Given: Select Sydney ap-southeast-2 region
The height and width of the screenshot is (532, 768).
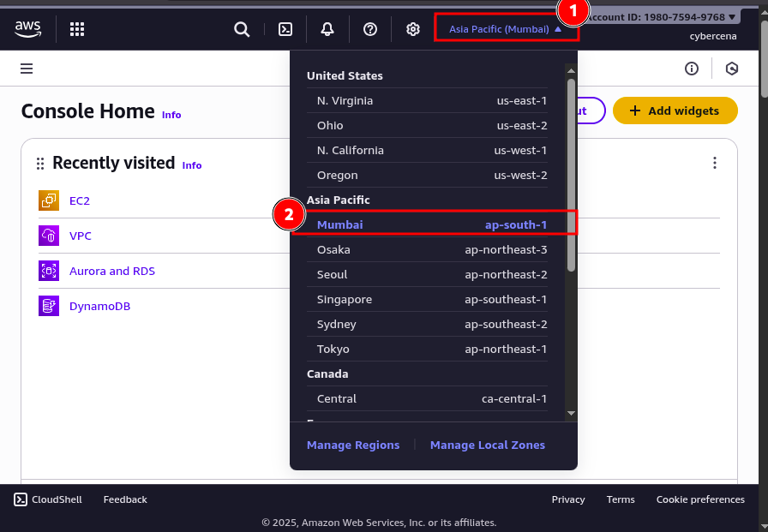Looking at the screenshot, I should [427, 325].
